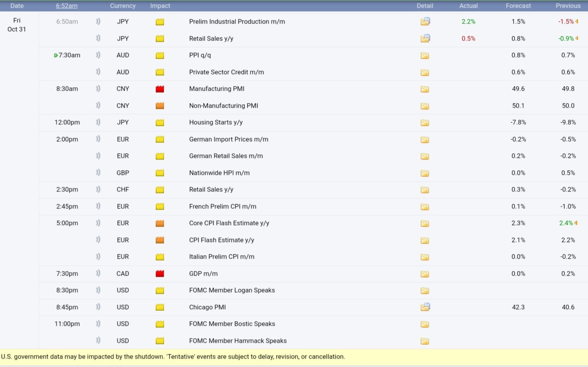
Task: Expand details for CPI Flash Estimate y/y
Action: pyautogui.click(x=425, y=240)
